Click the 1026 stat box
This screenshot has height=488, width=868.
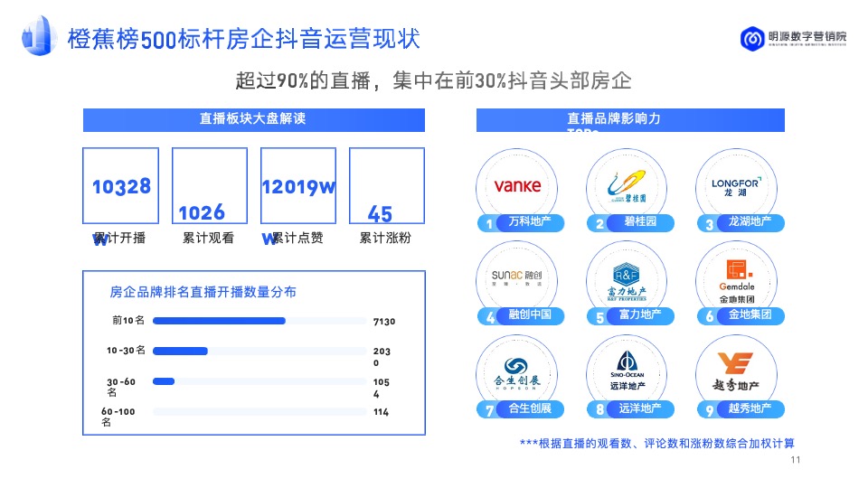coord(209,185)
